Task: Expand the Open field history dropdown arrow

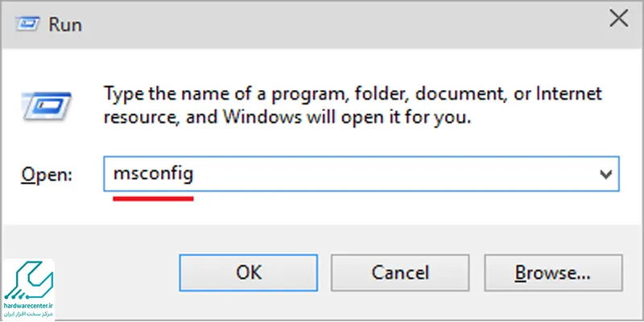Action: pyautogui.click(x=605, y=174)
